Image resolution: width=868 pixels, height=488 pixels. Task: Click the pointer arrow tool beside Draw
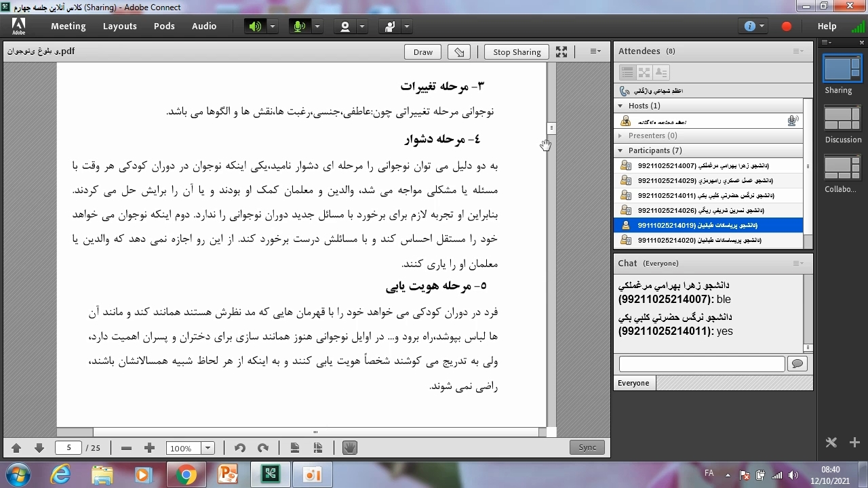pyautogui.click(x=459, y=52)
